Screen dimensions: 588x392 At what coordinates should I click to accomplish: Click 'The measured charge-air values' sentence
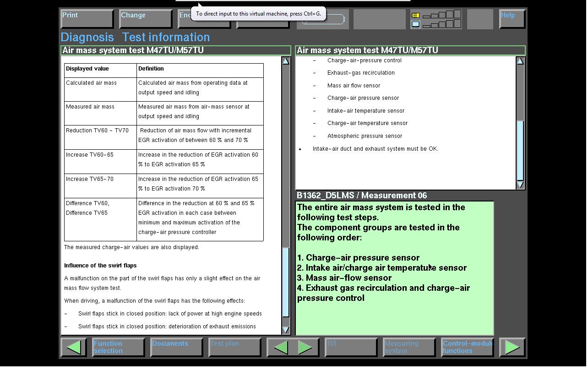[x=131, y=247]
